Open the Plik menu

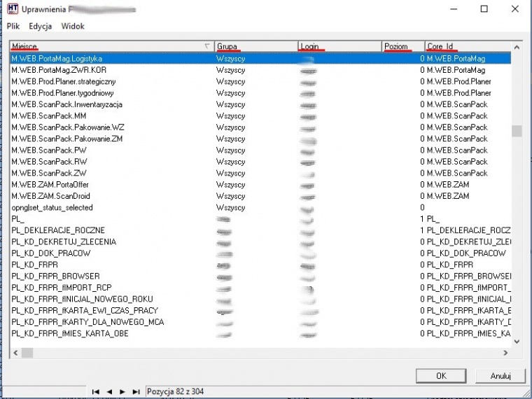click(x=13, y=26)
